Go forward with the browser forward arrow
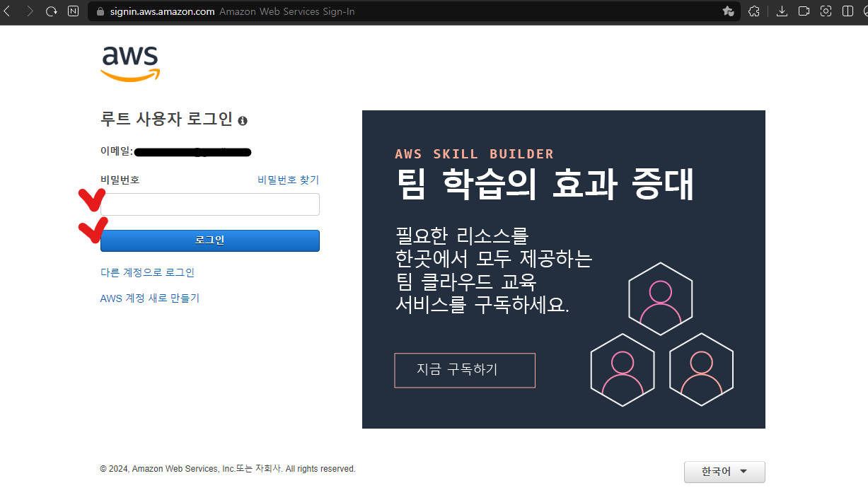The image size is (868, 488). click(30, 11)
